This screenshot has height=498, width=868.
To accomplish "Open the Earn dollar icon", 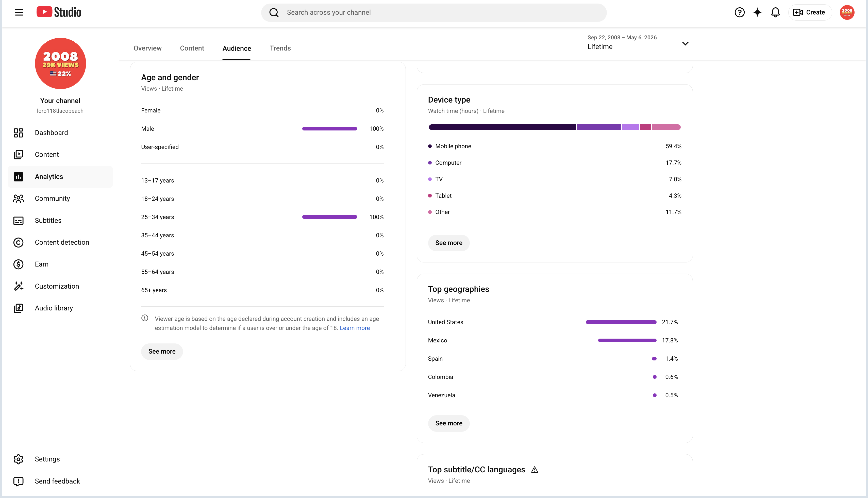I will coord(19,264).
